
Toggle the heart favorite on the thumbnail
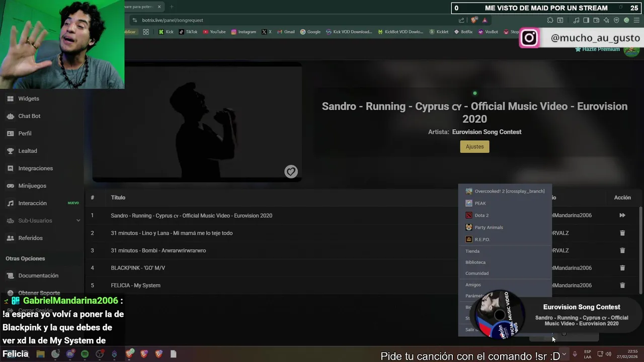pos(291,171)
